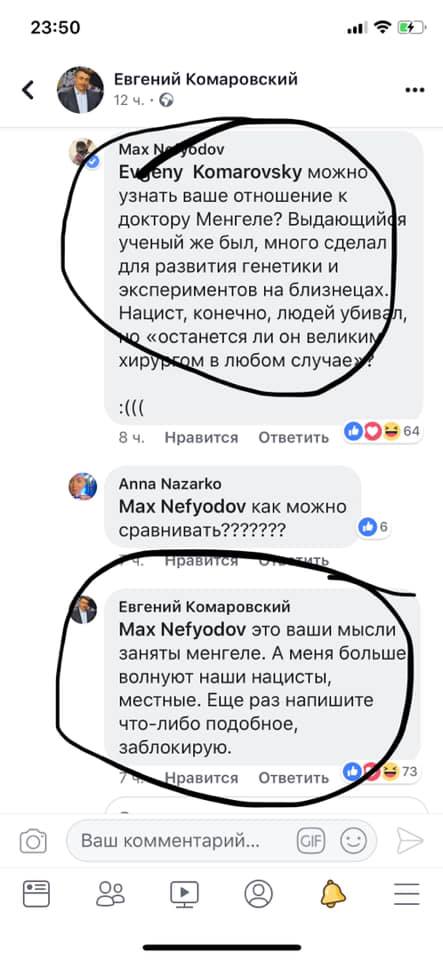
Task: Reply to Max Nefyodov's comment via Ответить
Action: (294, 437)
